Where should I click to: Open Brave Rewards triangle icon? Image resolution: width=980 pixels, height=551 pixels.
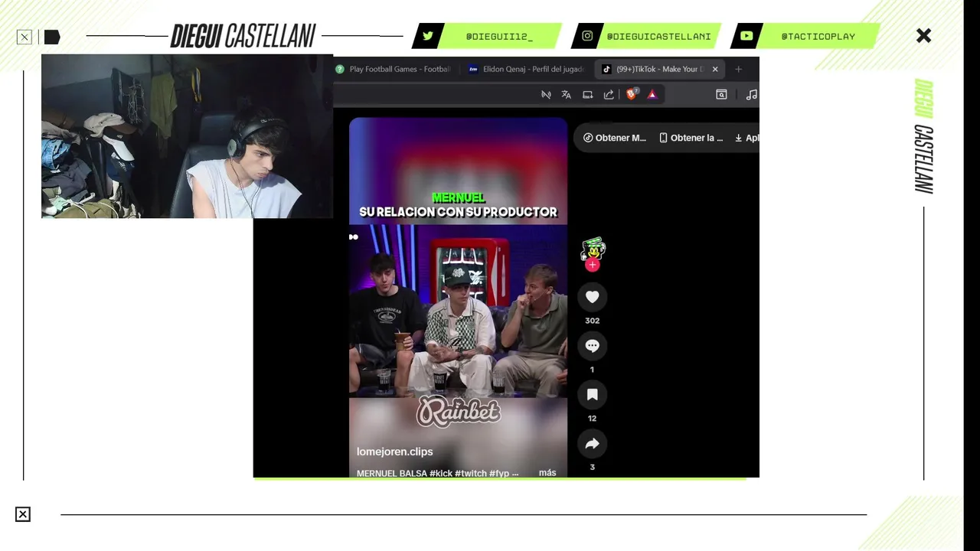(x=652, y=94)
